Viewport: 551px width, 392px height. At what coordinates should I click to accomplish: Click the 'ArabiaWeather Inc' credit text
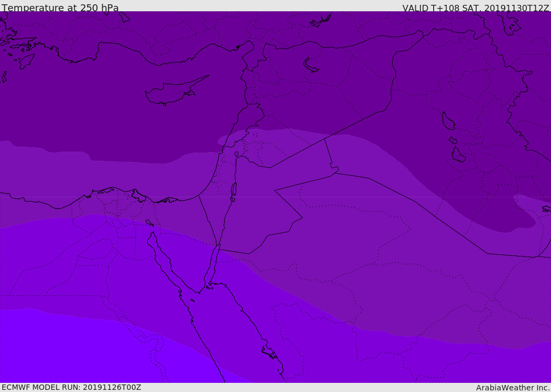[x=512, y=388]
